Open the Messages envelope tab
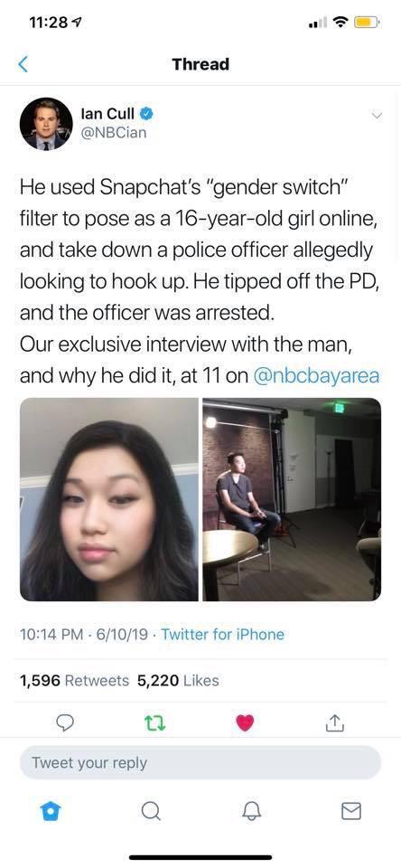401x868 pixels. 351,812
